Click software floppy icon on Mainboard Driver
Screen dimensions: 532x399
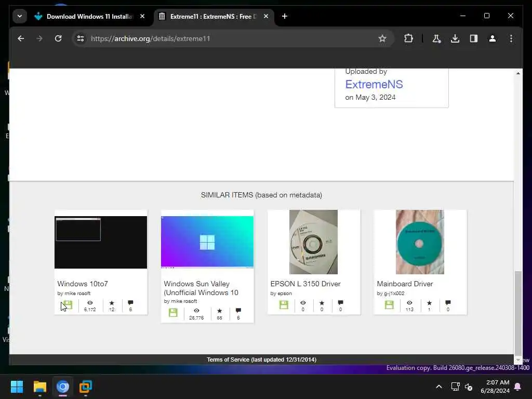389,304
